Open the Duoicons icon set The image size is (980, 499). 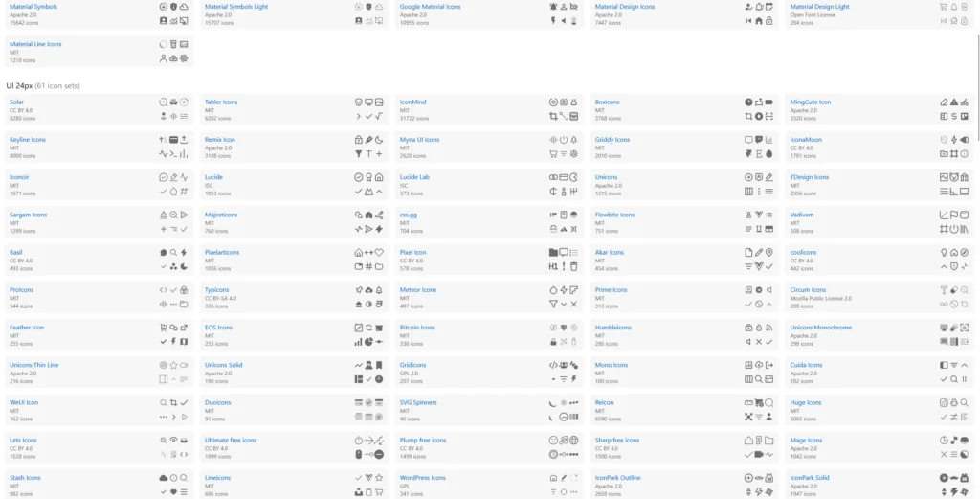pos(218,402)
